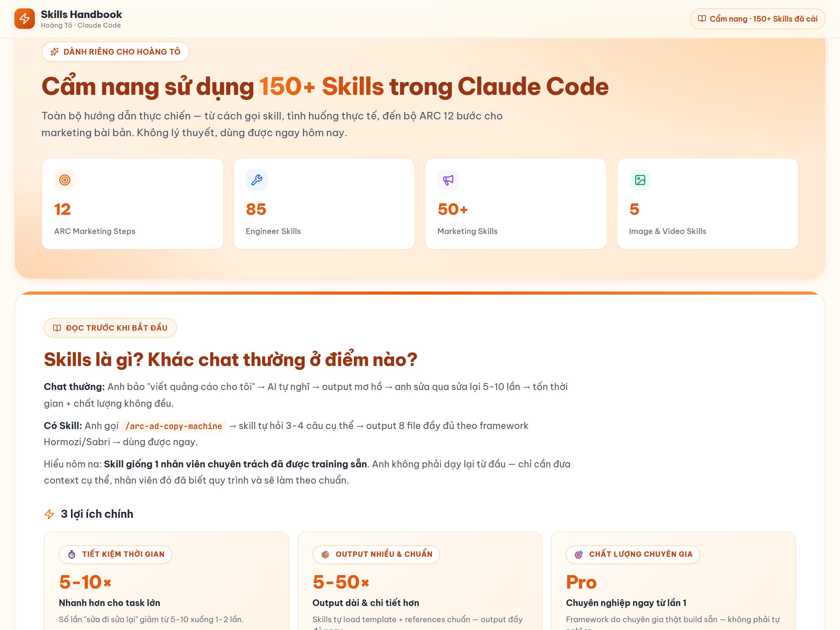Click the number 12 in first stat card

click(x=62, y=209)
